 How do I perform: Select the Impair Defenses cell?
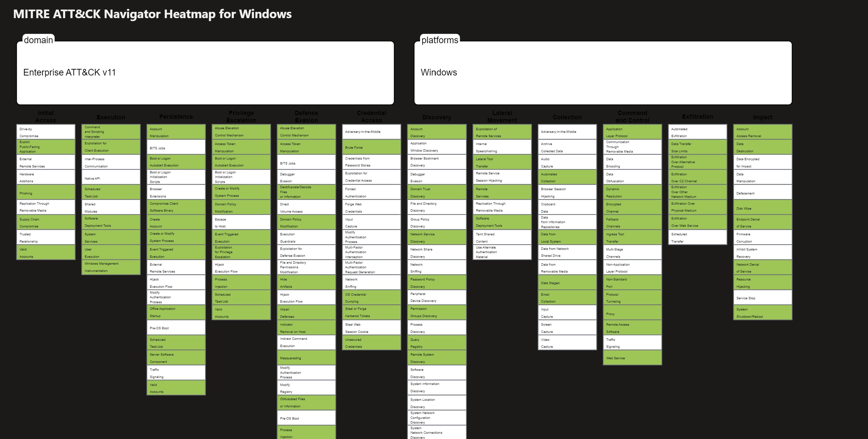pos(306,312)
